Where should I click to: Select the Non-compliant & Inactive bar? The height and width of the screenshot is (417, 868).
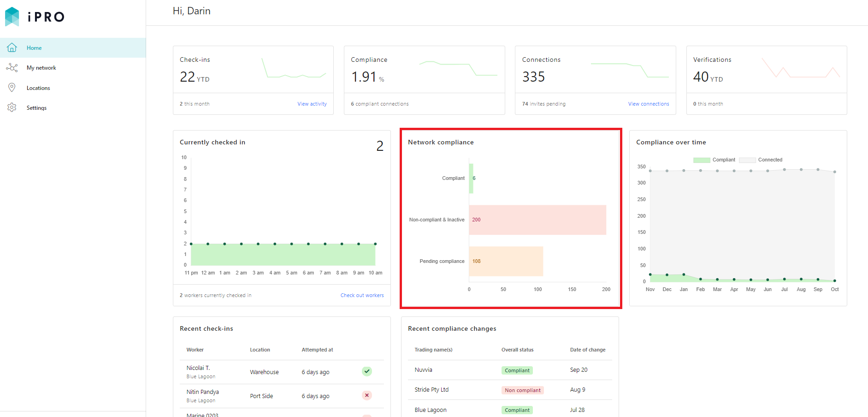(537, 220)
